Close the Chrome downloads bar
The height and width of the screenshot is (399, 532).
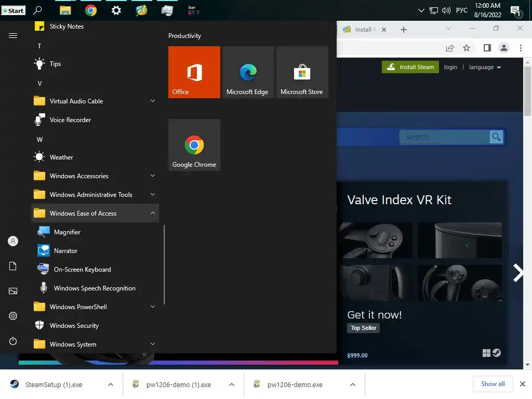pos(523,384)
